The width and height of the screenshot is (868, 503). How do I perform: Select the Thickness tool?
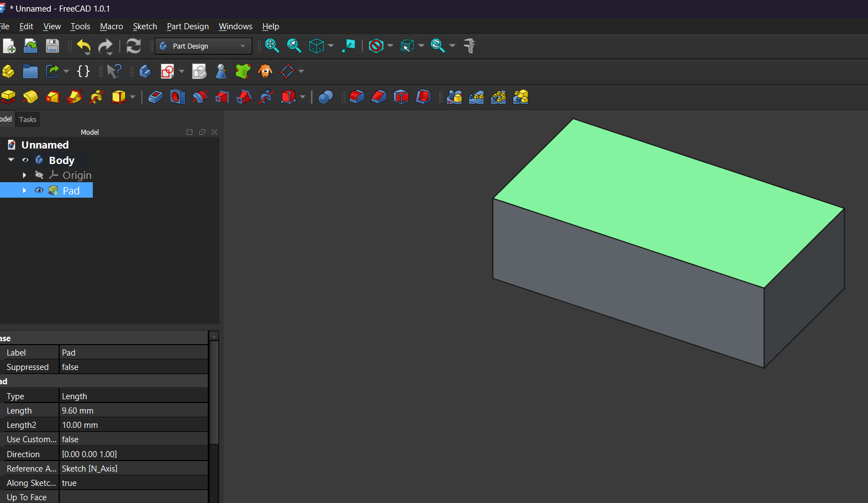coord(423,97)
